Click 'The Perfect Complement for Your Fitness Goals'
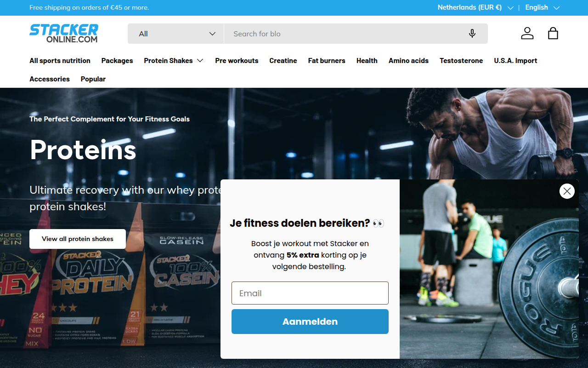 pyautogui.click(x=109, y=119)
